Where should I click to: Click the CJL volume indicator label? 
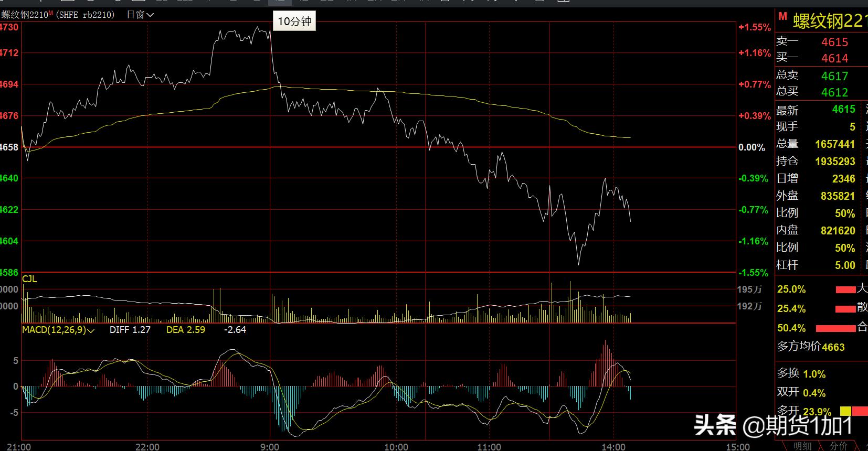click(29, 279)
